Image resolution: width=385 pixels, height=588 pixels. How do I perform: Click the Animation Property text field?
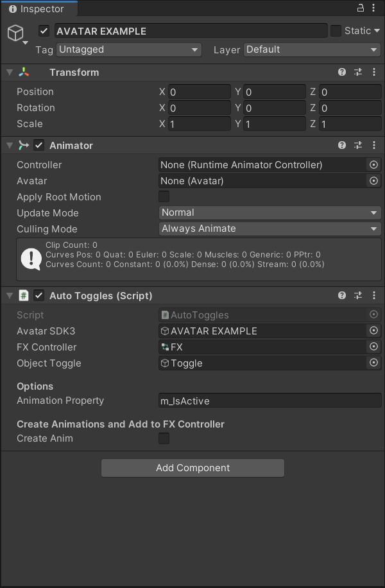tap(269, 401)
